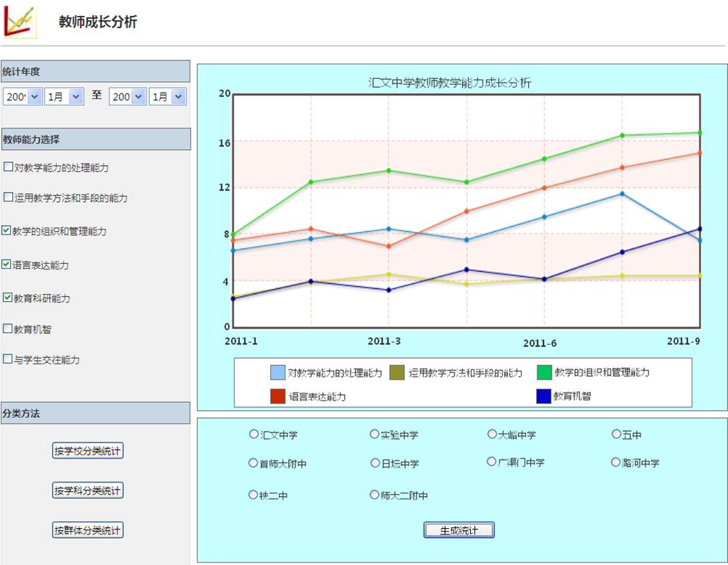Image resolution: width=728 pixels, height=565 pixels.
Task: Click green line's final data point at 2011-9
Action: [699, 133]
